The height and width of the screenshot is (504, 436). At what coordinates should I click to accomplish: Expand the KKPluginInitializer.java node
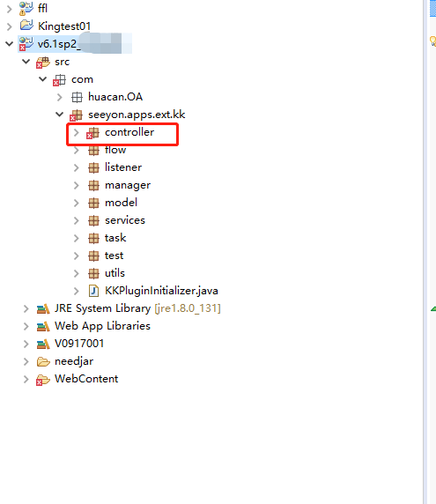(77, 292)
